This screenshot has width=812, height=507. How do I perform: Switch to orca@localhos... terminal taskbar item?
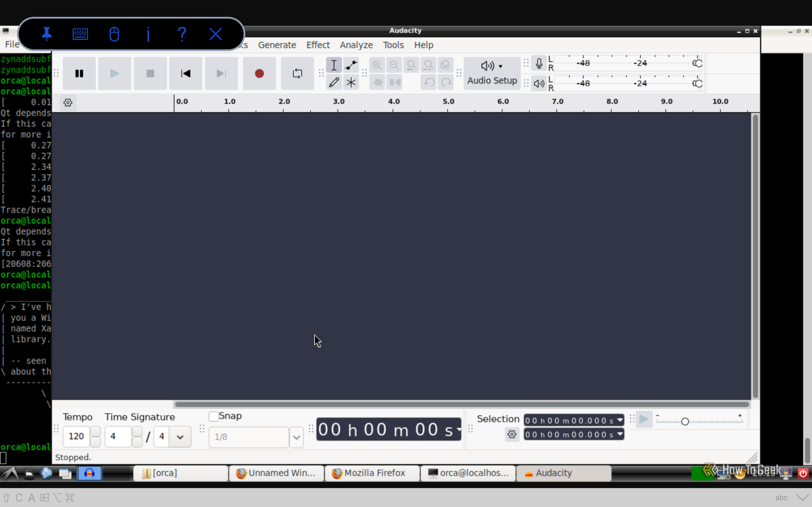click(x=468, y=473)
